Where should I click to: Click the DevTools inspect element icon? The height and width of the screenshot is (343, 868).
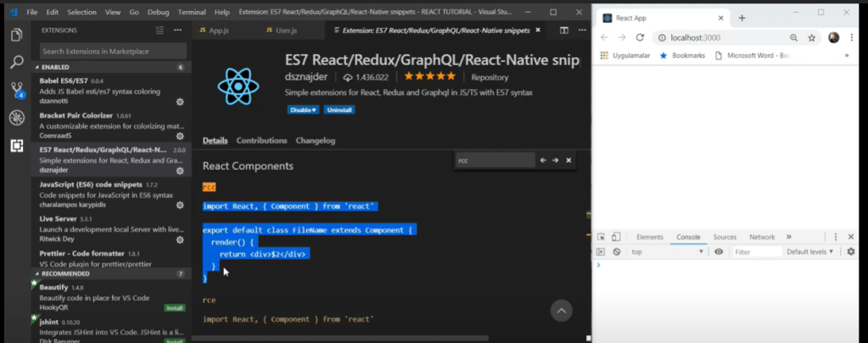[601, 237]
